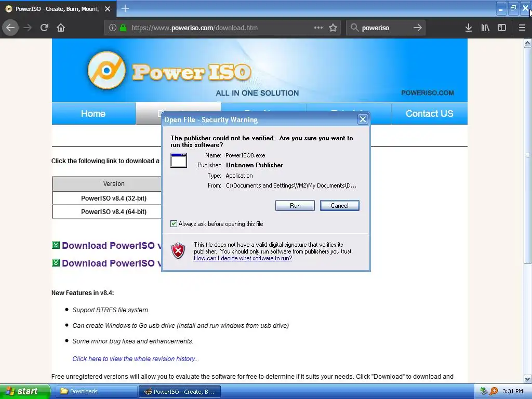Click POWERISO.COM text in banner
The height and width of the screenshot is (399, 532).
pos(427,92)
